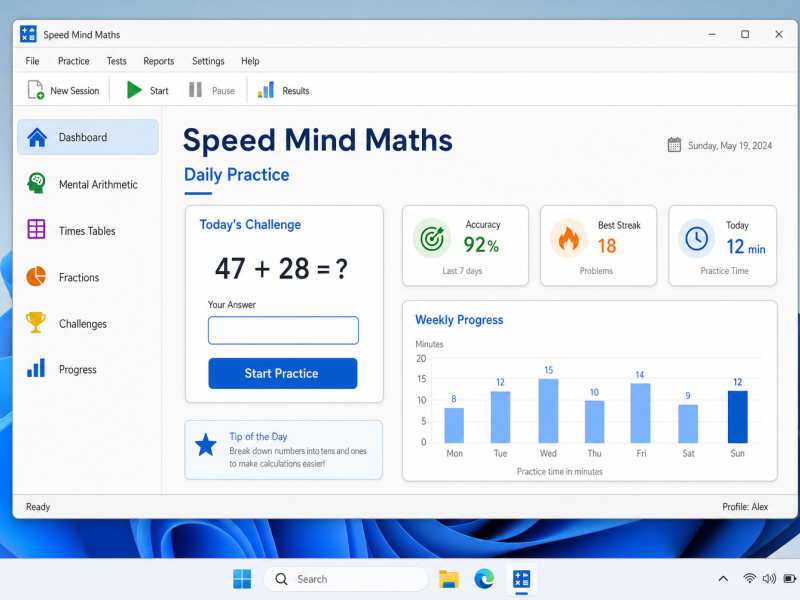Click the Today practice time clock icon
The width and height of the screenshot is (800, 600).
coord(696,238)
